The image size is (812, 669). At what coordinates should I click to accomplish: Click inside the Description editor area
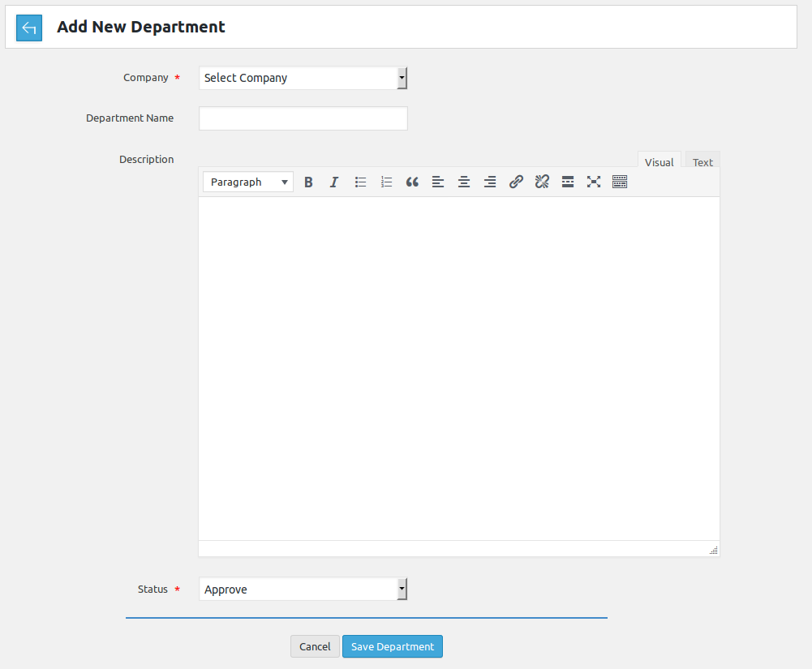pyautogui.click(x=459, y=369)
